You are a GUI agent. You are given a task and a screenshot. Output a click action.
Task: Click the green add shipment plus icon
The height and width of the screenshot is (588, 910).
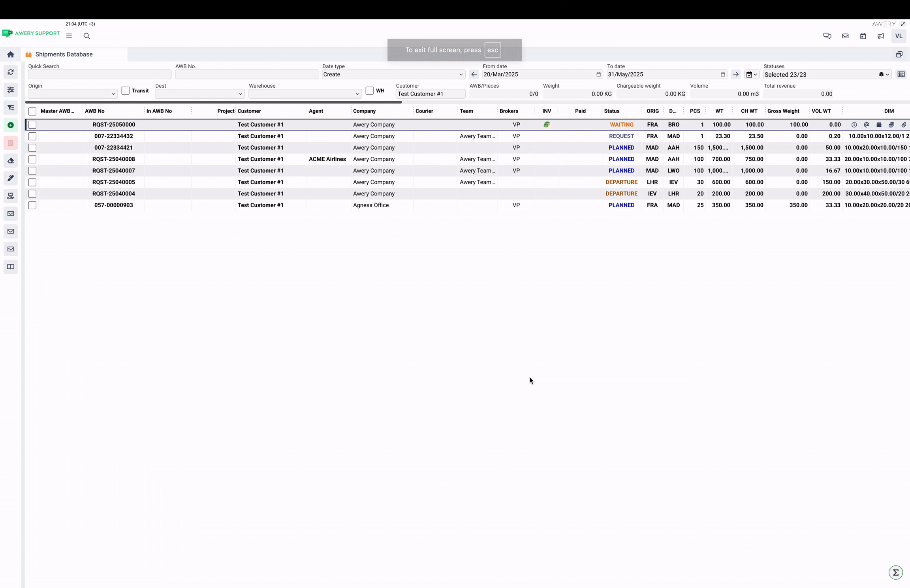[x=11, y=125]
